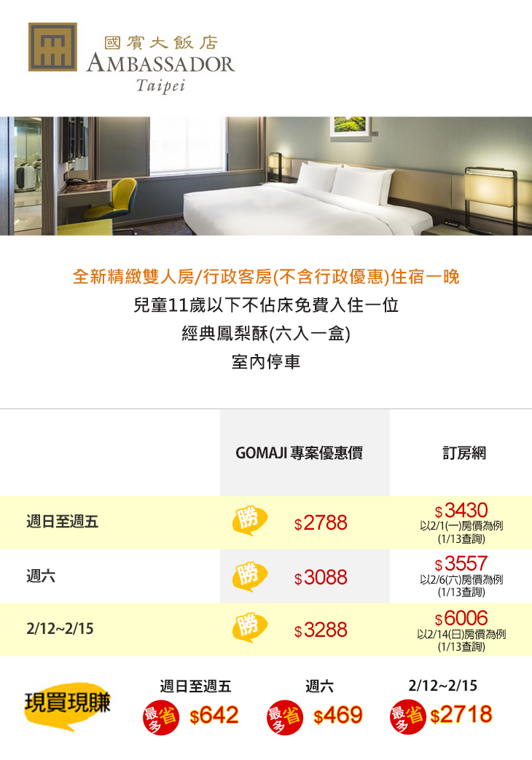Click the 經典鳳梨酥(六入一盒) description line
The width and height of the screenshot is (532, 760).
[x=266, y=334]
